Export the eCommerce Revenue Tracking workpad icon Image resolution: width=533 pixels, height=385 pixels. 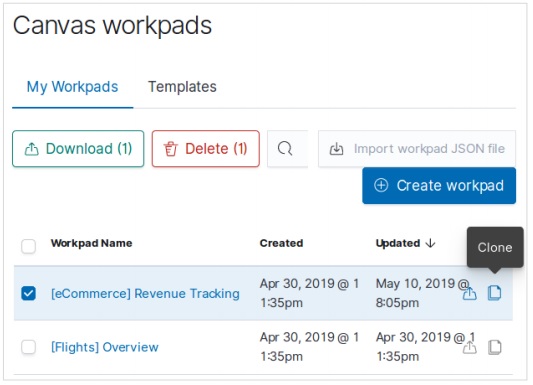469,293
